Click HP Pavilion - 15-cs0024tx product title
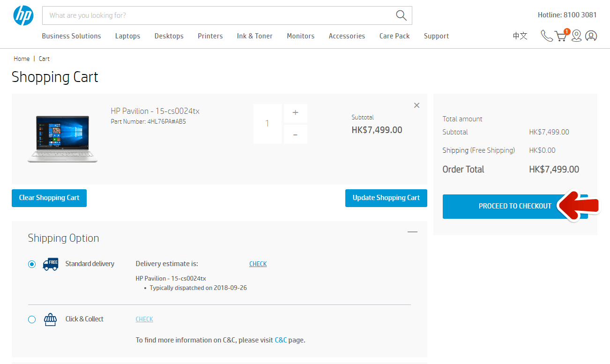The image size is (610, 364). pos(155,111)
